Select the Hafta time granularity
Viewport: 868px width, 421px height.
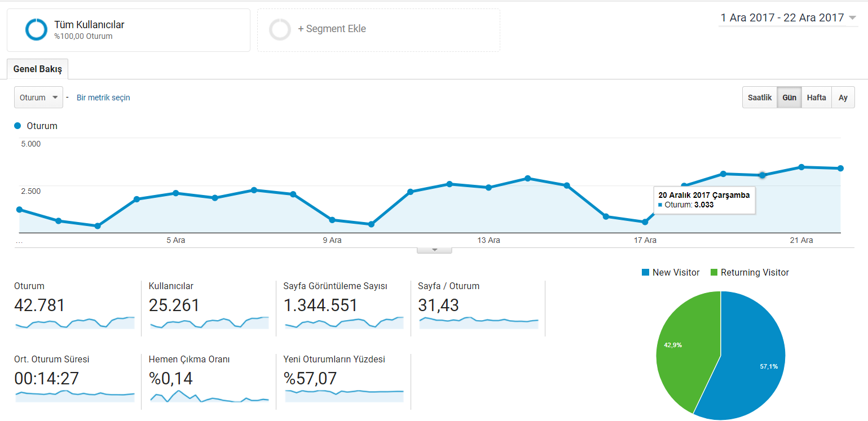[x=816, y=98]
